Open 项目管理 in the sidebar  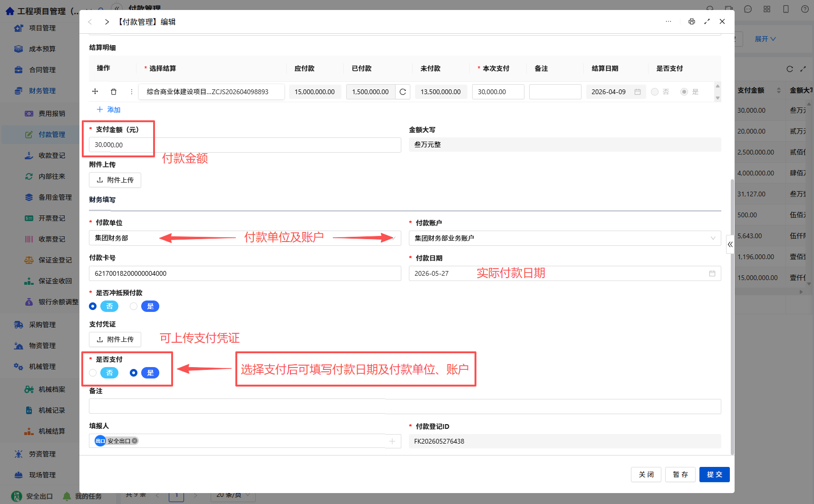click(42, 28)
